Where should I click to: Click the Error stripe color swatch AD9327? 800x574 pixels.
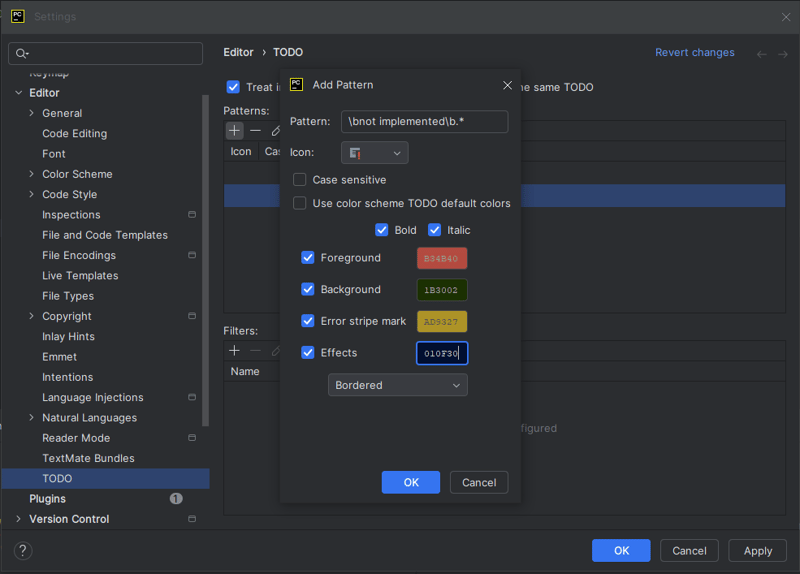[x=442, y=321]
